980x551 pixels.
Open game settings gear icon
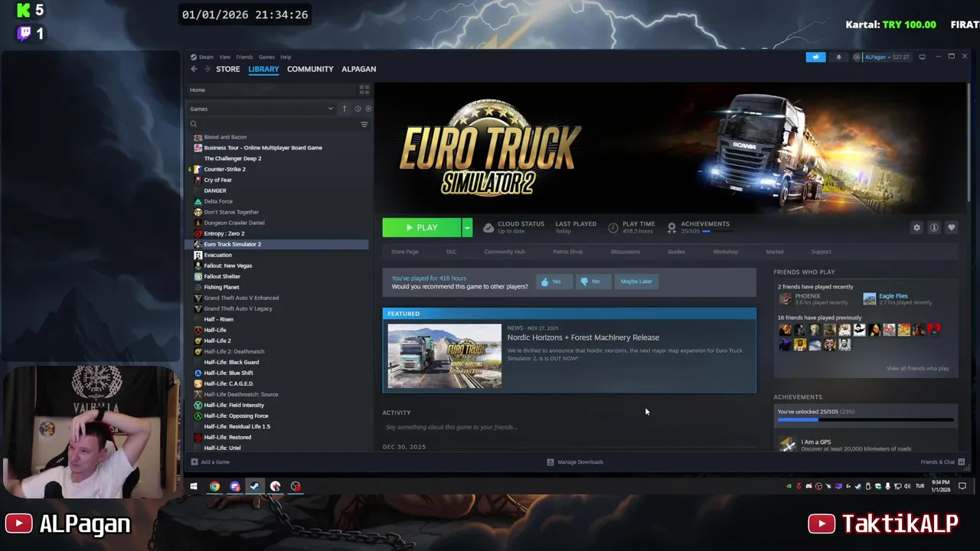(916, 227)
